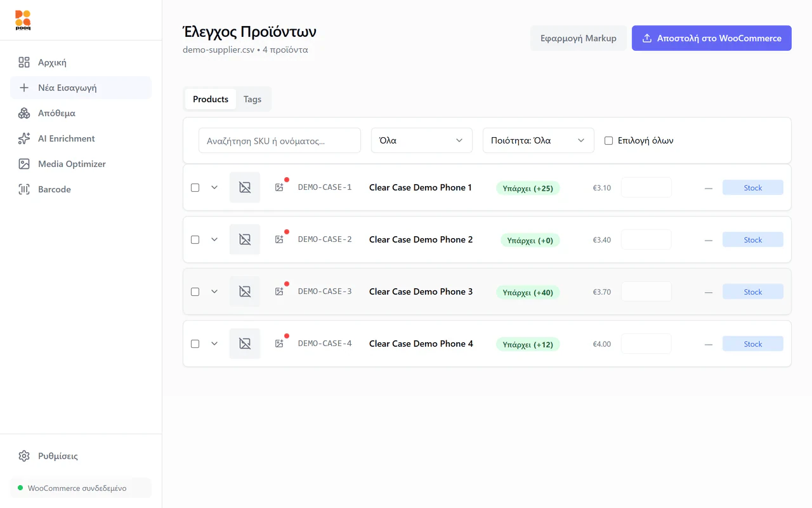Click the no-image placeholder for DEMO-CASE-1
Screen dimensions: 812x508
click(x=245, y=187)
